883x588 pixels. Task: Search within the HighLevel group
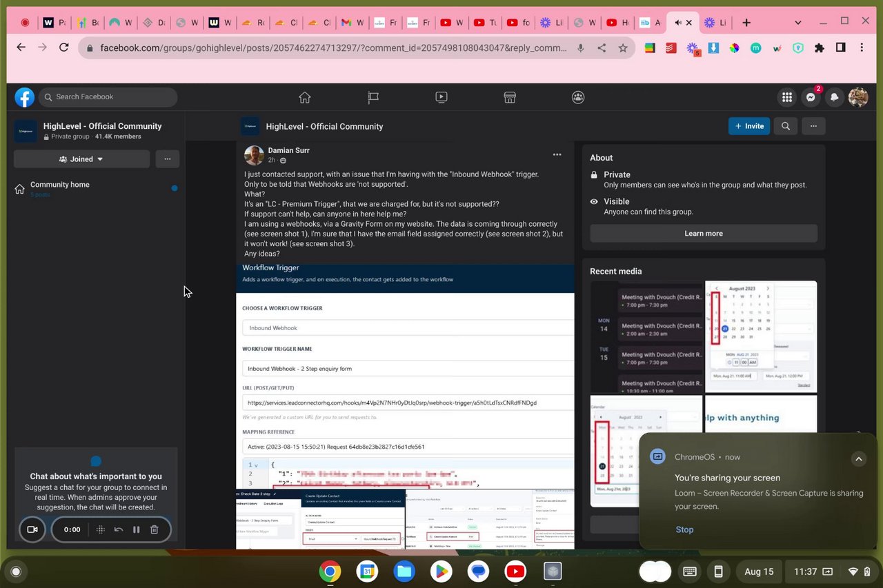tap(786, 126)
